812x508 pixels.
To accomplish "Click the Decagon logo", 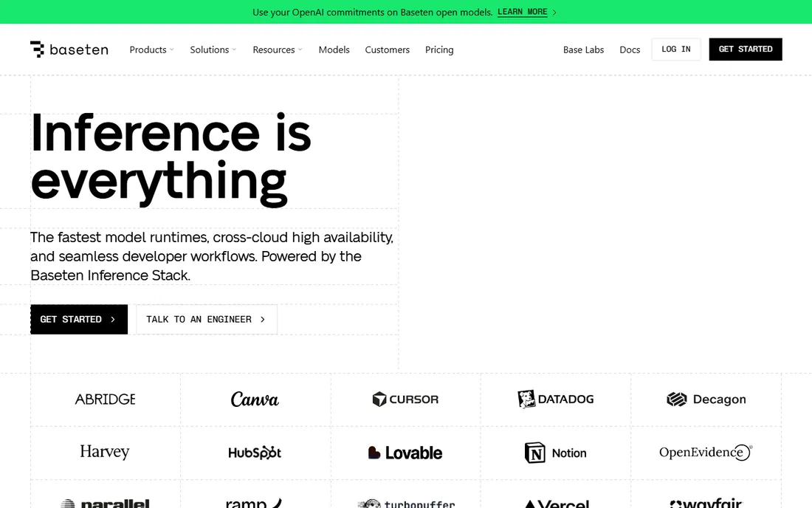I will coord(706,399).
